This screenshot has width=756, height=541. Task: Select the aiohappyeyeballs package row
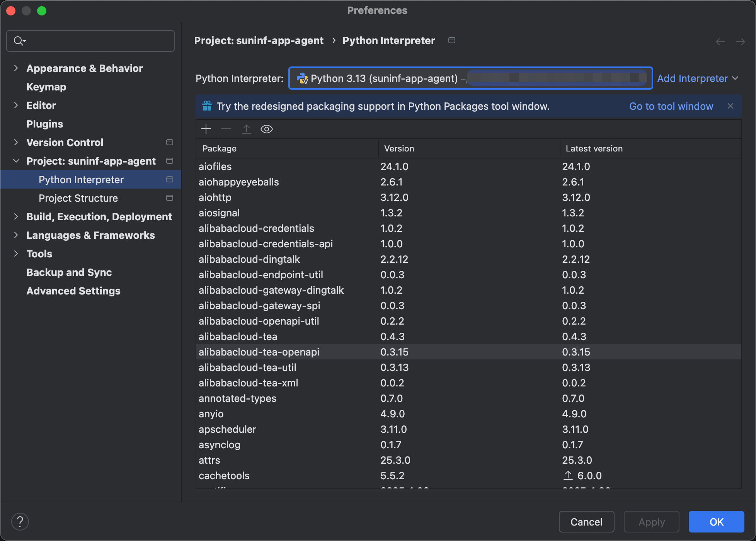pyautogui.click(x=469, y=182)
